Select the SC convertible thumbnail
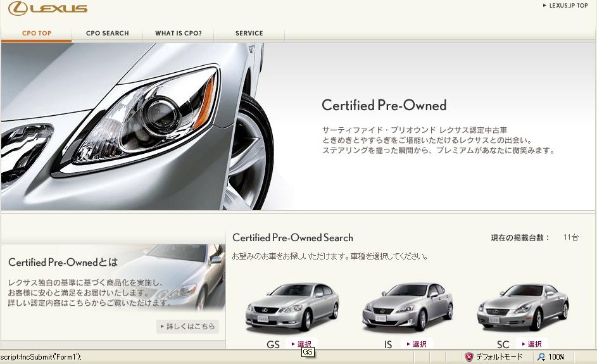The width and height of the screenshot is (597, 364). 523,307
